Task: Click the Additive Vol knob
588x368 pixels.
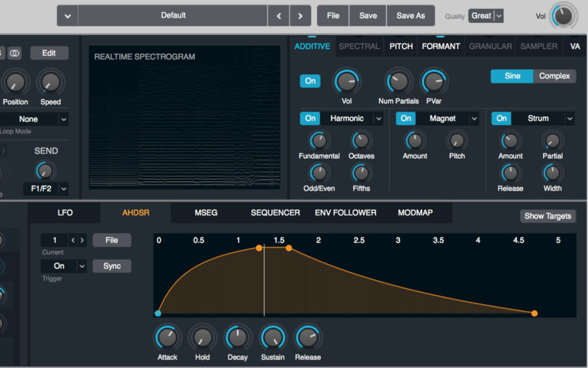Action: [346, 82]
